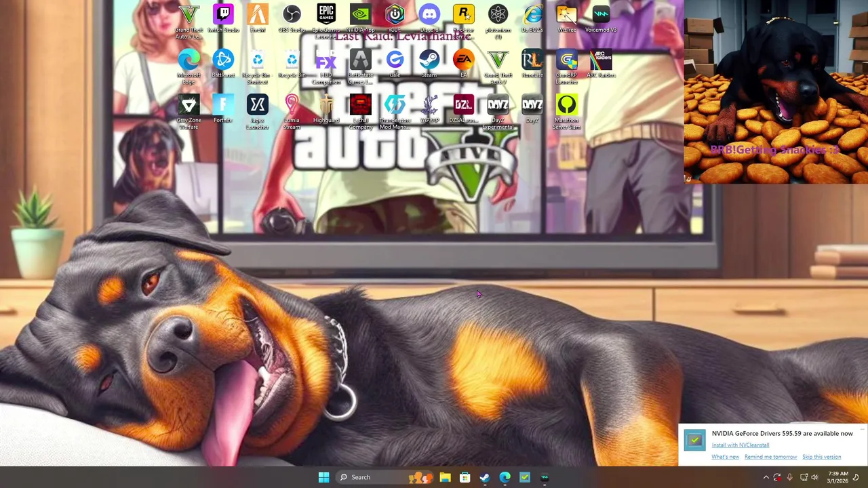Open the Steam desktop shortcut

pos(429,64)
